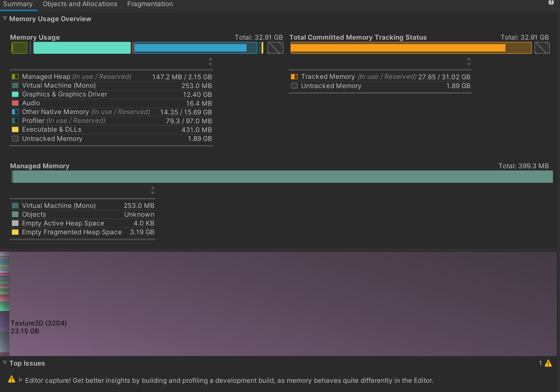Click the warning icon beside Top Issues count

tap(547, 363)
